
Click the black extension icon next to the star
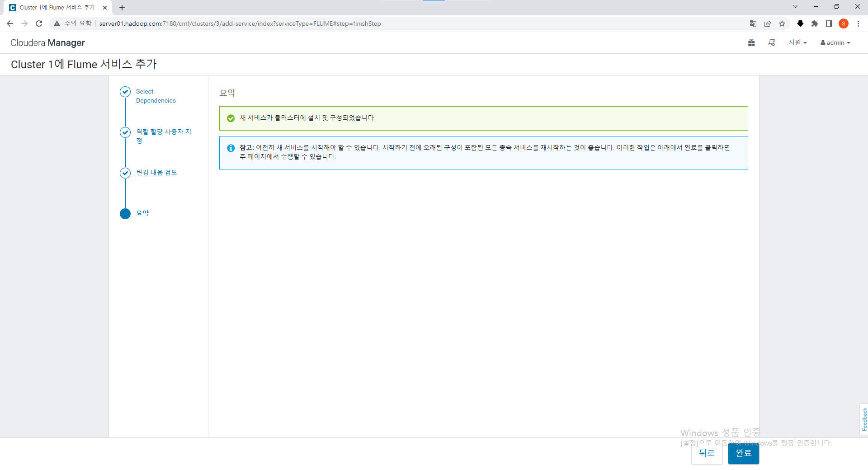point(800,23)
